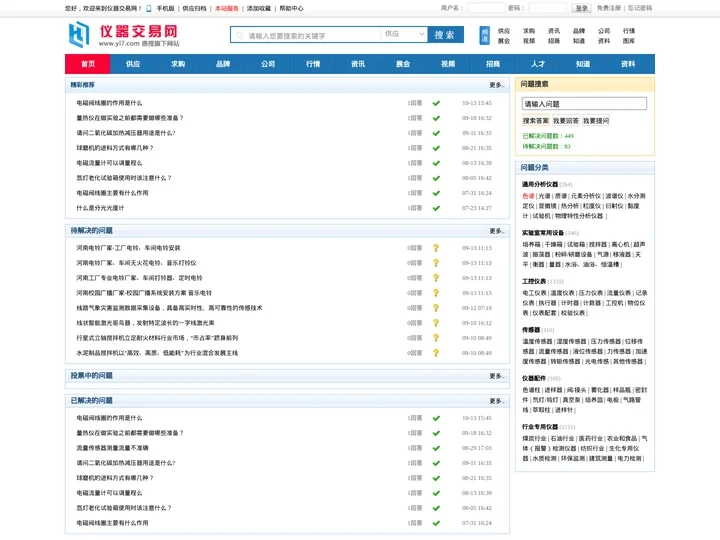Click the green check on the 08-29 17:03 row
Image resolution: width=720 pixels, height=540 pixels.
tap(436, 448)
